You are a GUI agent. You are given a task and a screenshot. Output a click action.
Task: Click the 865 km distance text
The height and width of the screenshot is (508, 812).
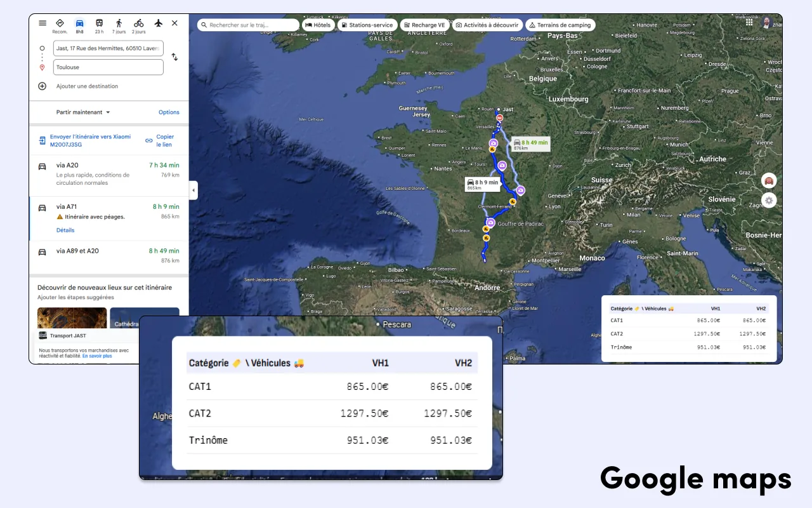(x=170, y=217)
